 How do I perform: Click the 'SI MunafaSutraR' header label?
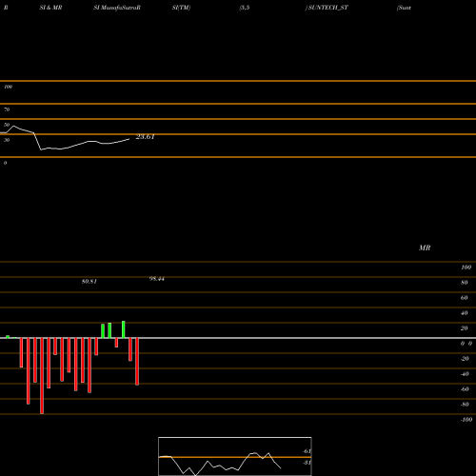point(117,8)
